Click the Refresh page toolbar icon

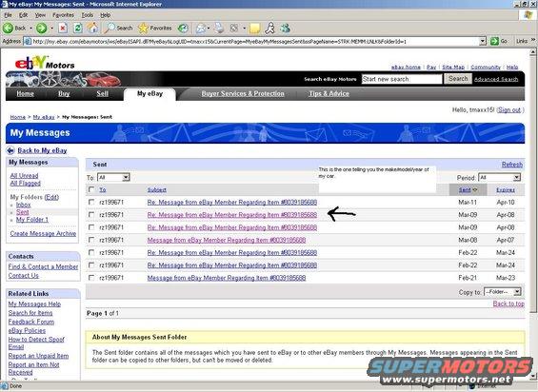click(78, 29)
